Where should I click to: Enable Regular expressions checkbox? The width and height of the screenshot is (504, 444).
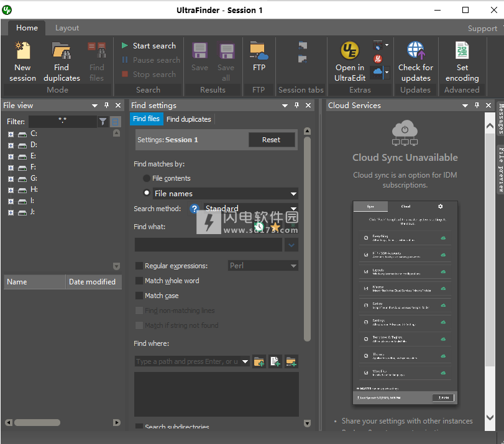pyautogui.click(x=139, y=266)
